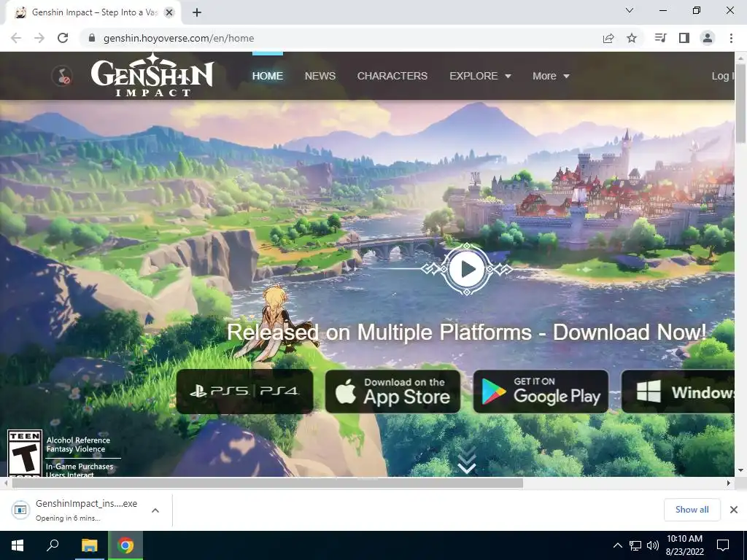This screenshot has width=747, height=560.
Task: Play the trailer video button
Action: 467,269
